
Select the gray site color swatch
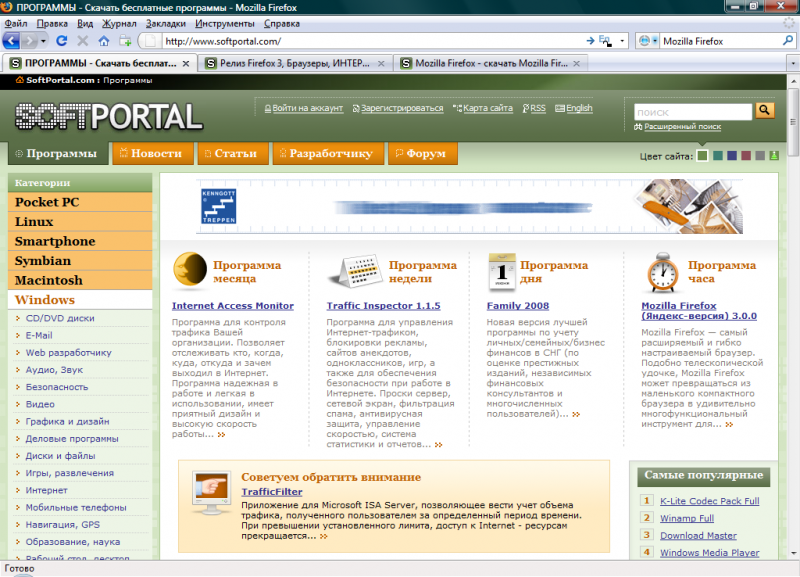(760, 156)
